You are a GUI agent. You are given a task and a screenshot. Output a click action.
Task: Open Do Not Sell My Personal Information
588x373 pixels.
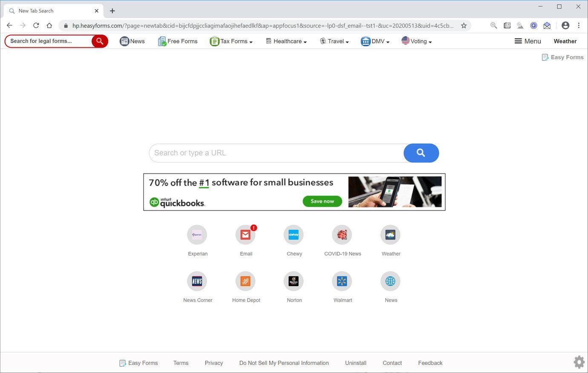point(284,363)
